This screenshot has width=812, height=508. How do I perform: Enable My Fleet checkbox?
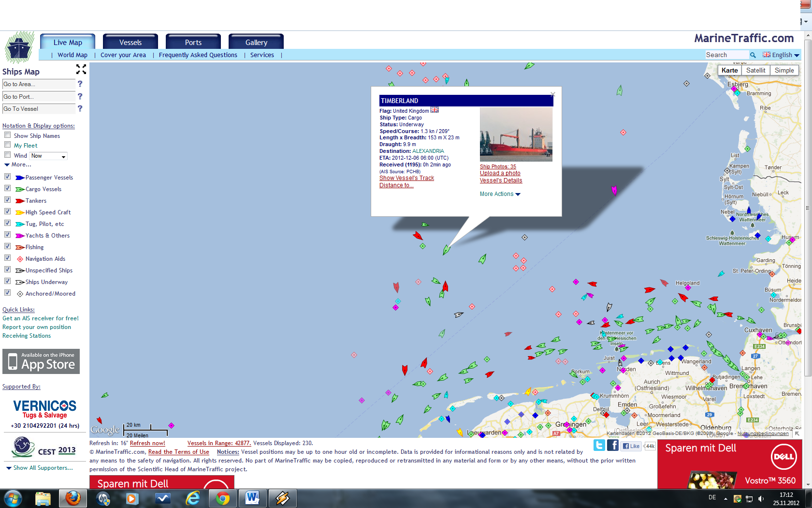(x=7, y=145)
